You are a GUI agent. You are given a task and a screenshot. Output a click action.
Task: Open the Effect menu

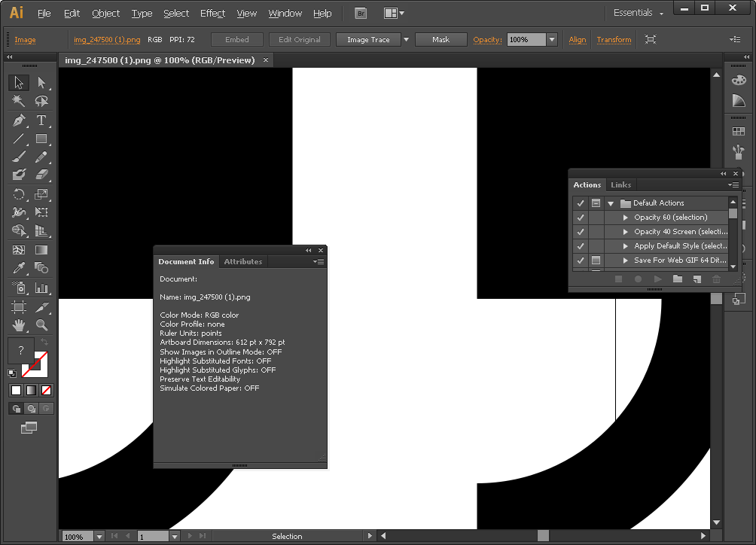(x=212, y=14)
